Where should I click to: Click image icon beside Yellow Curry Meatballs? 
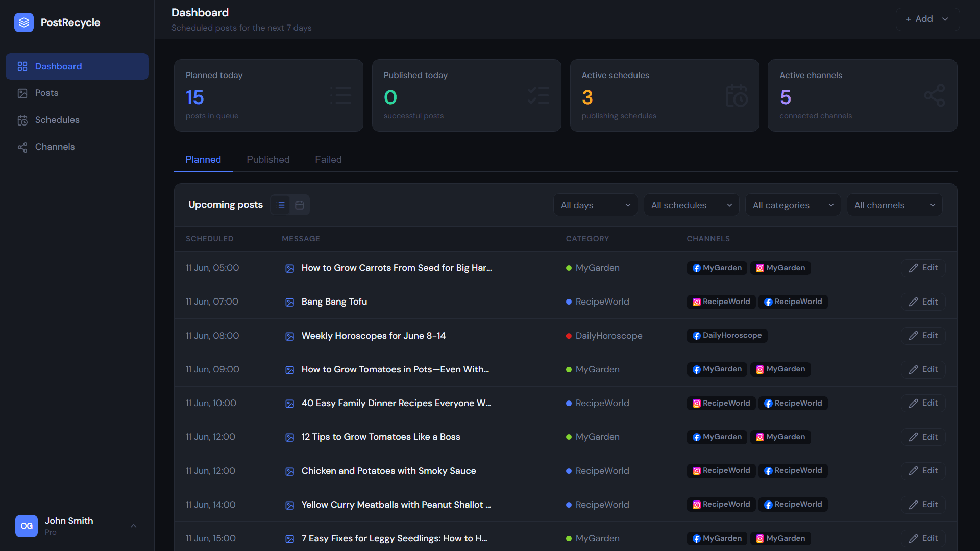(289, 505)
